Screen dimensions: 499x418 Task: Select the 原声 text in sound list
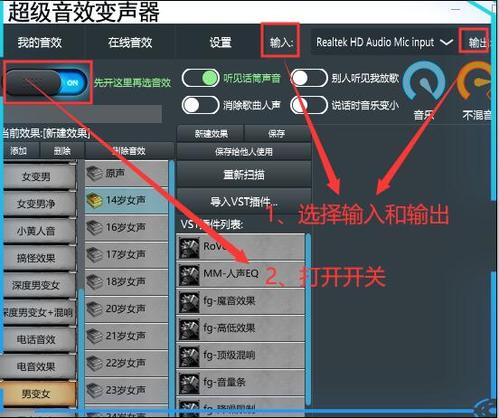(x=115, y=173)
